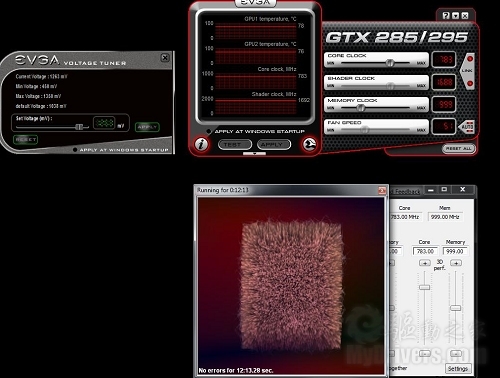Click the 'Min Voltage' text line
Image resolution: width=500 pixels, height=378 pixels.
click(36, 86)
